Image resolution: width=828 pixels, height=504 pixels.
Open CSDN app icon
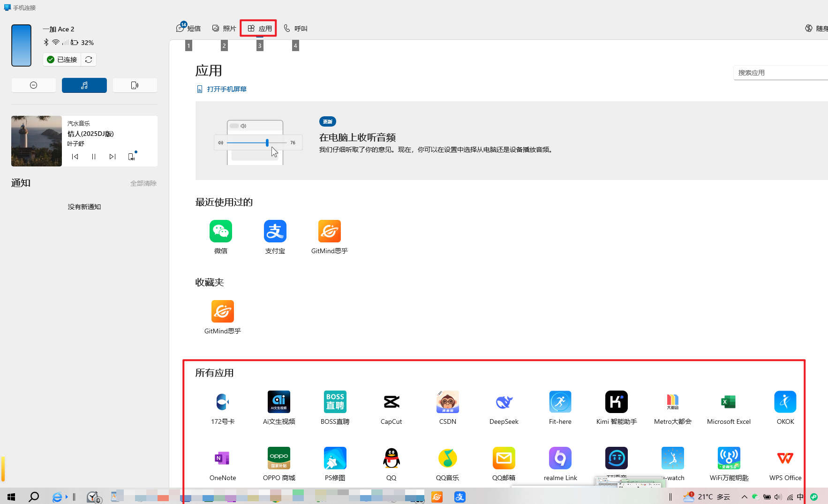pyautogui.click(x=448, y=402)
